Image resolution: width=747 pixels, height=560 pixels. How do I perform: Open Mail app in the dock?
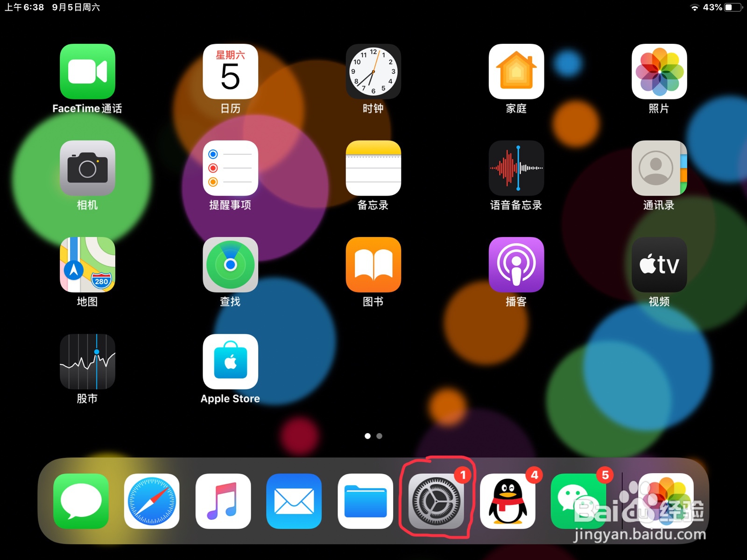(x=294, y=501)
